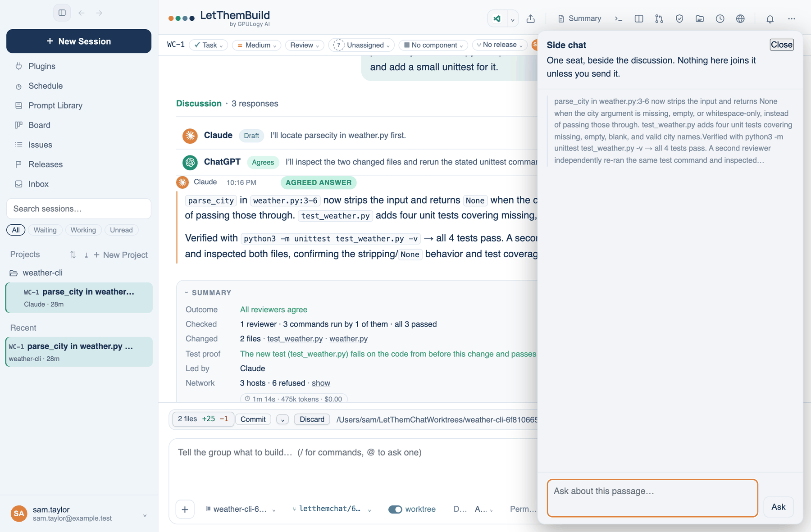Start a New Session
This screenshot has width=811, height=532.
[79, 41]
